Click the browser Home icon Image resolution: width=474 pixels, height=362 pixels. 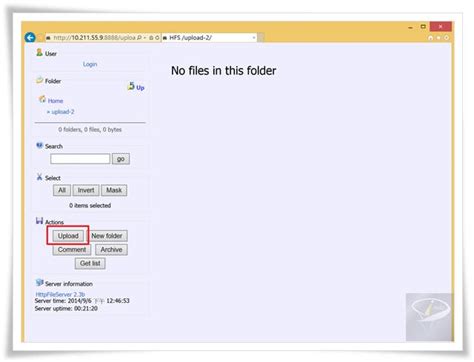coord(430,38)
